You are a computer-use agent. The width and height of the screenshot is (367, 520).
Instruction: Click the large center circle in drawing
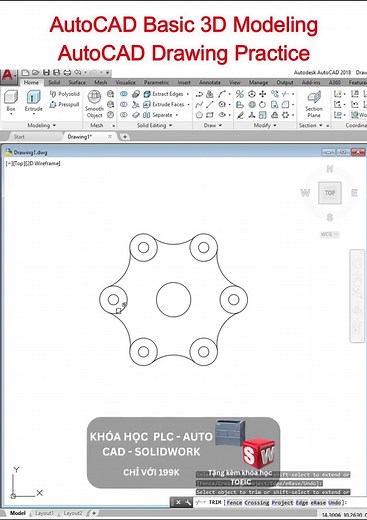tap(173, 299)
